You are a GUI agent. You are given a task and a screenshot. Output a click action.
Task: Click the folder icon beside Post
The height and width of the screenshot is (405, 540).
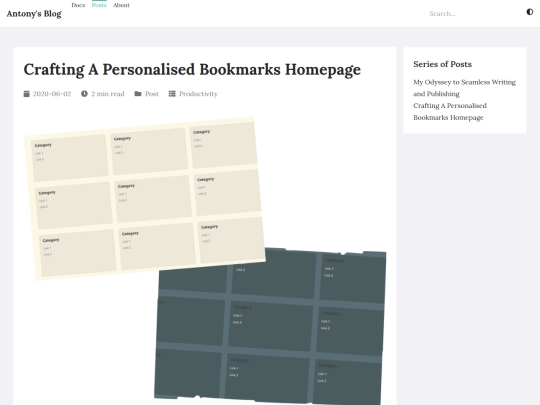coord(138,94)
